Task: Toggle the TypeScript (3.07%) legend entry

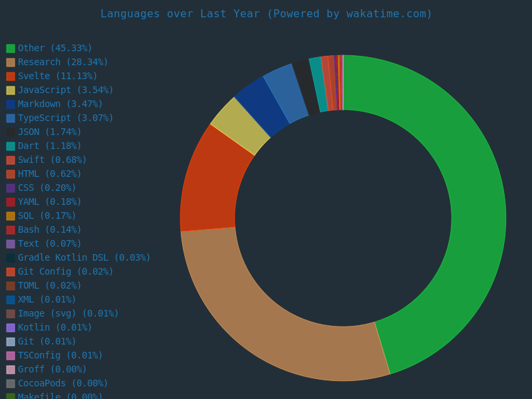Action: pyautogui.click(x=65, y=118)
